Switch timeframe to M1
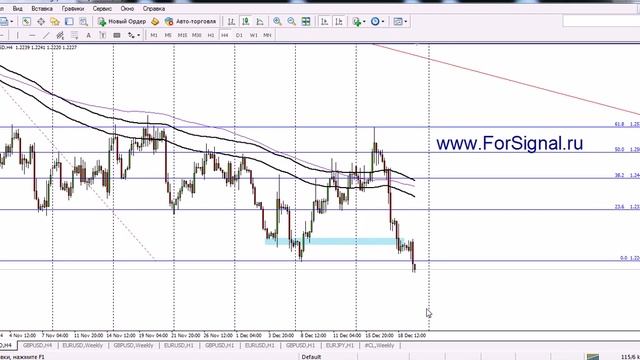The image size is (640, 360). 154,36
